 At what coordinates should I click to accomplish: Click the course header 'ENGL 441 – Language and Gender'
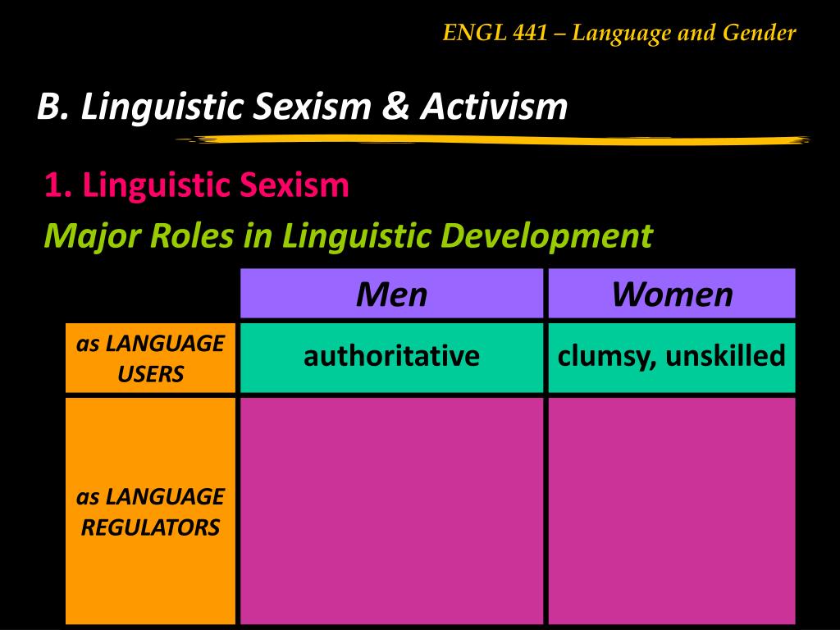[x=619, y=33]
